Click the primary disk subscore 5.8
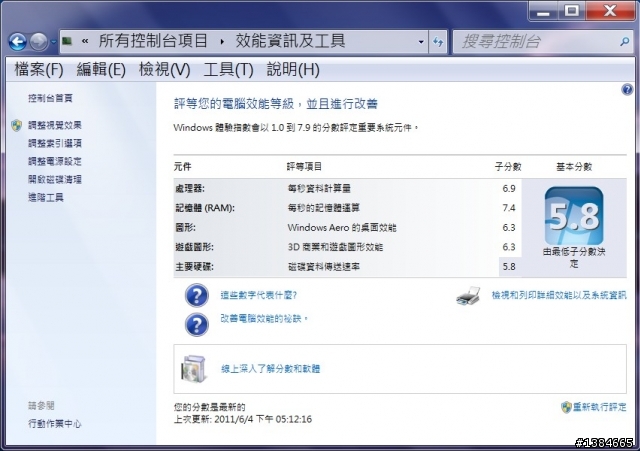This screenshot has width=640, height=451. coord(509,267)
